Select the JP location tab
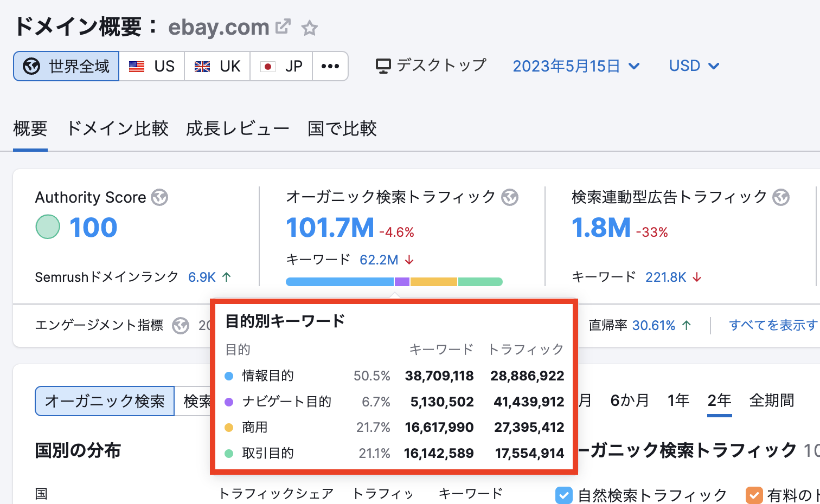 coord(281,66)
